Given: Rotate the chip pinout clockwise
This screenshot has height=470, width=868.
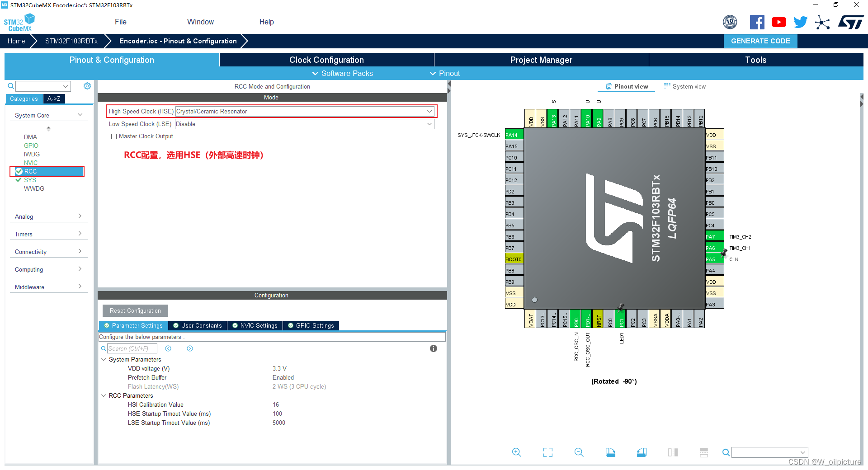Looking at the screenshot, I should point(610,452).
